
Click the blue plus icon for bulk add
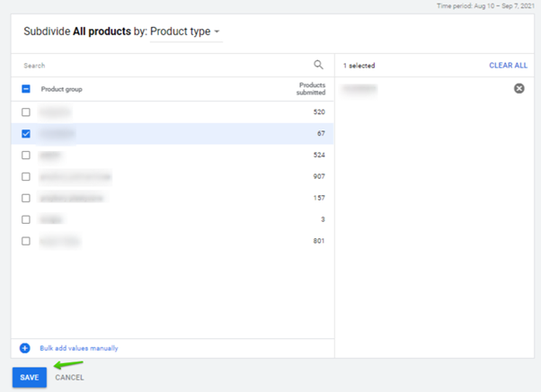[x=25, y=348]
